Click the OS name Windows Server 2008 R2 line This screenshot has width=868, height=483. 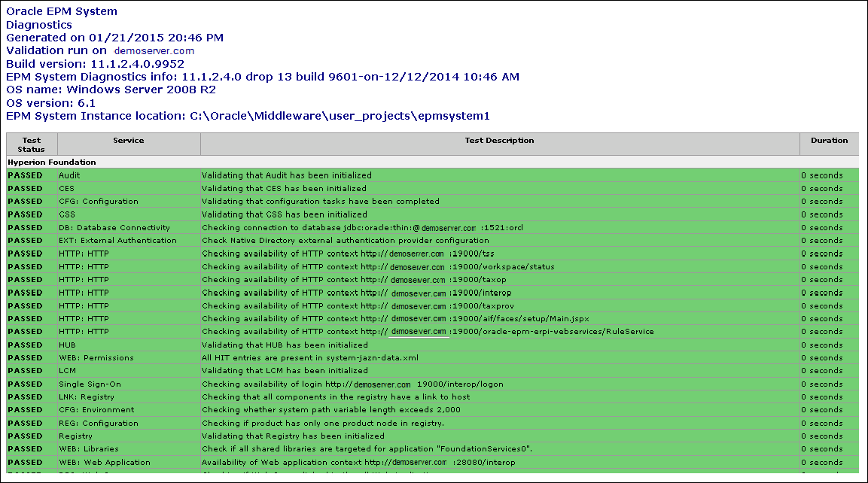[x=111, y=90]
